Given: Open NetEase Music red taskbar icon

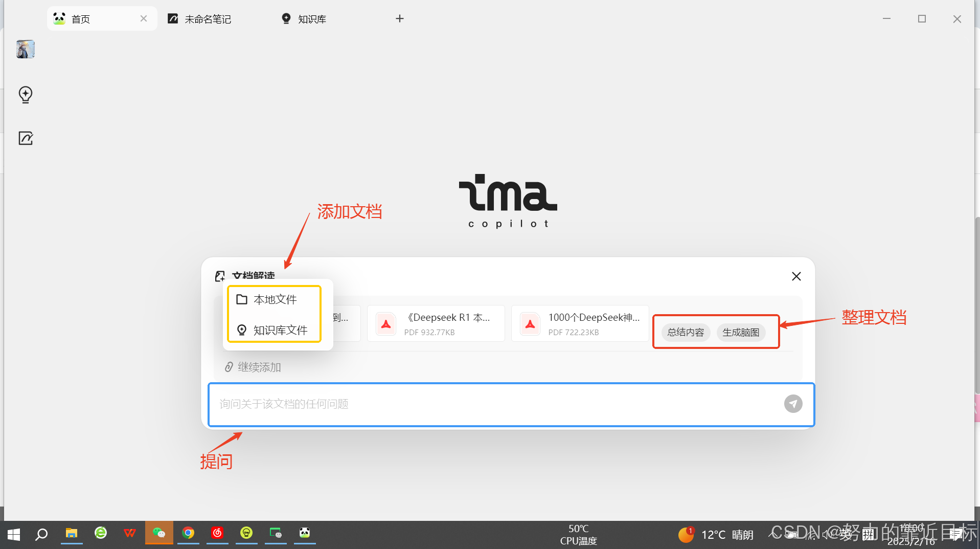Looking at the screenshot, I should 217,534.
